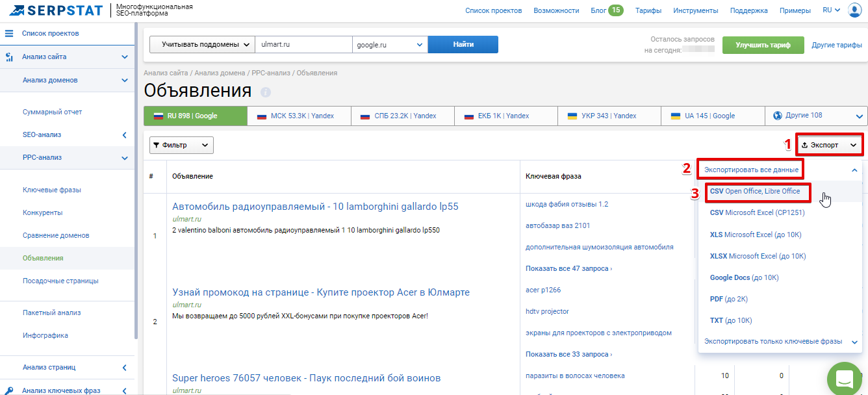Viewport: 868px width, 395px height.
Task: Open the google.ru search engine dropdown
Action: tap(390, 45)
